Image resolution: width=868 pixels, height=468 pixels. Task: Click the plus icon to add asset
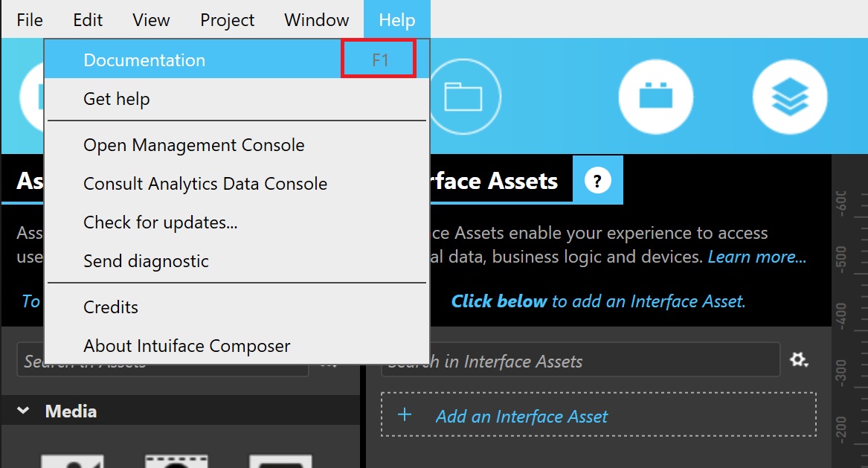point(405,415)
